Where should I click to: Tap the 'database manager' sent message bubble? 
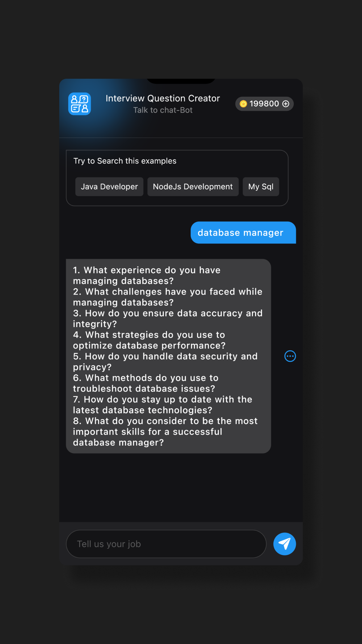pyautogui.click(x=243, y=233)
